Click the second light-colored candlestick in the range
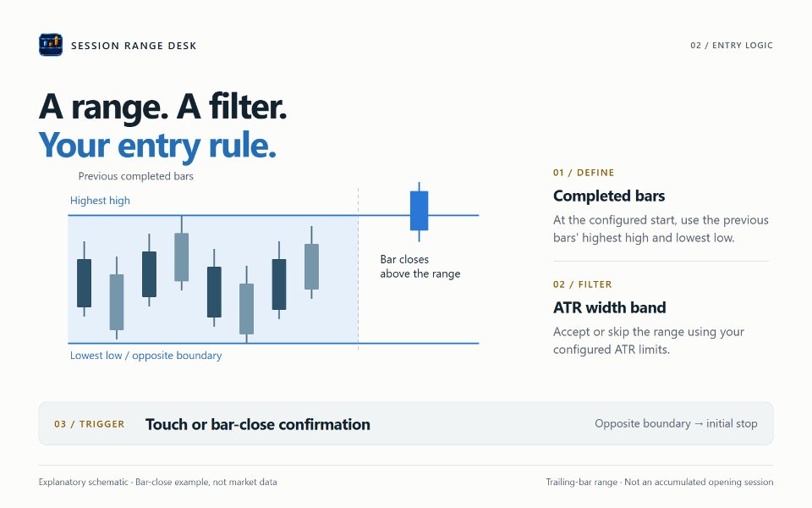Image resolution: width=812 pixels, height=508 pixels. coord(181,253)
